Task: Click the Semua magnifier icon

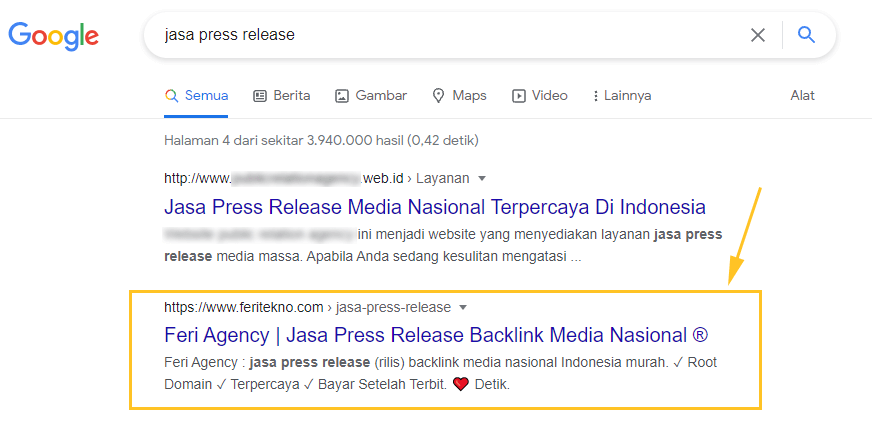Action: tap(171, 96)
